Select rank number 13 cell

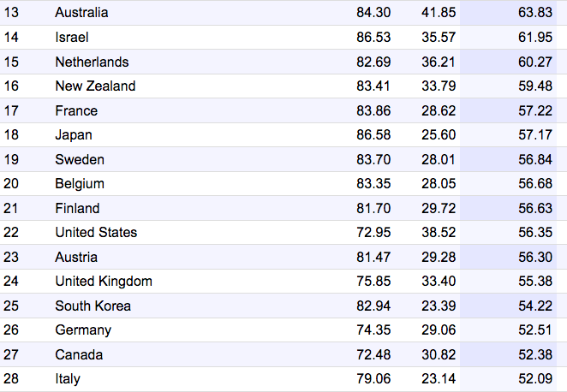(11, 13)
